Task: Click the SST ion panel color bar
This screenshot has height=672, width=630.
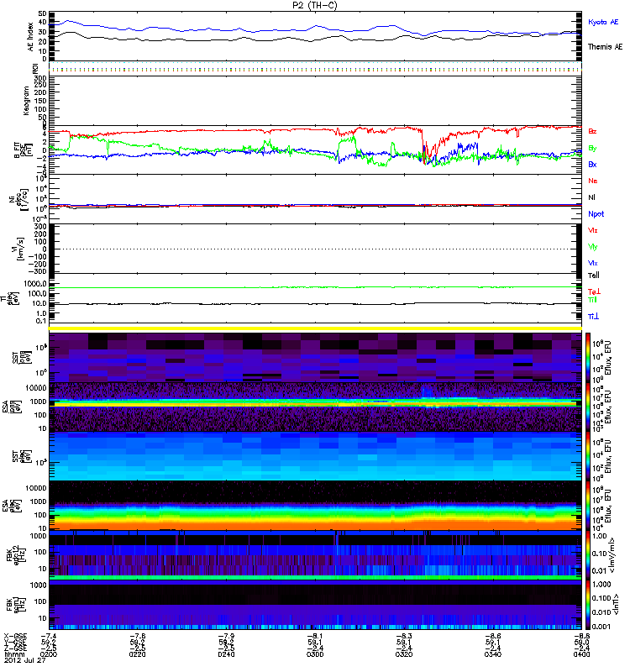Action: pyautogui.click(x=587, y=358)
